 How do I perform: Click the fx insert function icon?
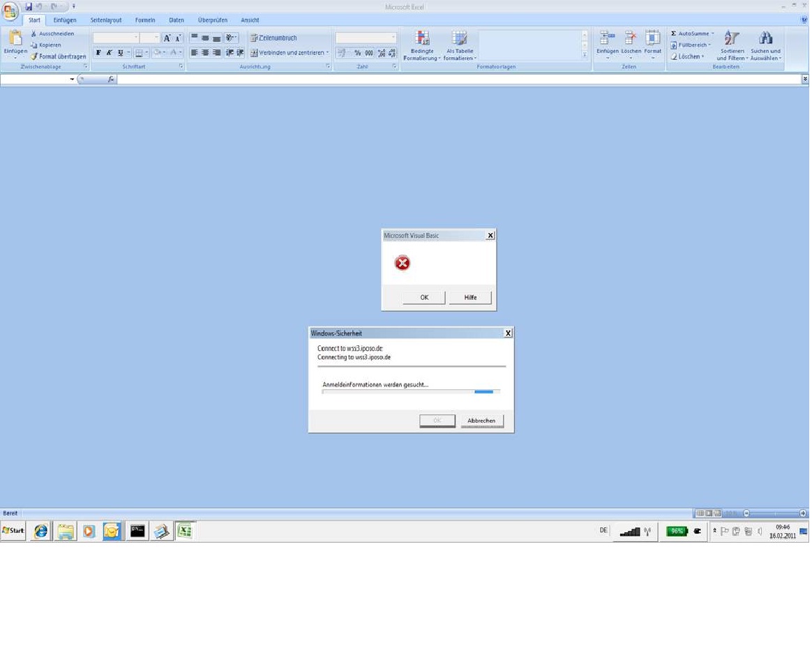click(111, 80)
